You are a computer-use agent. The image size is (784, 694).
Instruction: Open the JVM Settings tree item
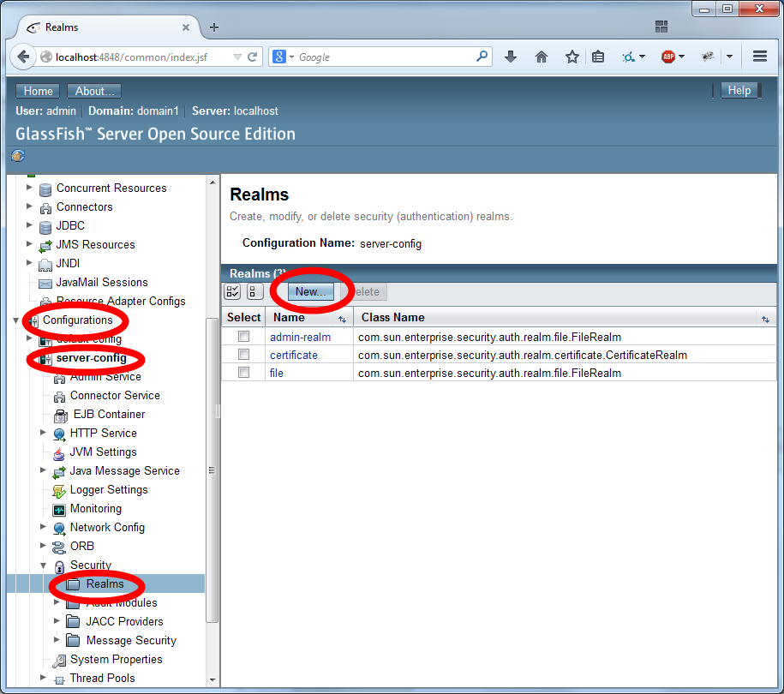103,452
